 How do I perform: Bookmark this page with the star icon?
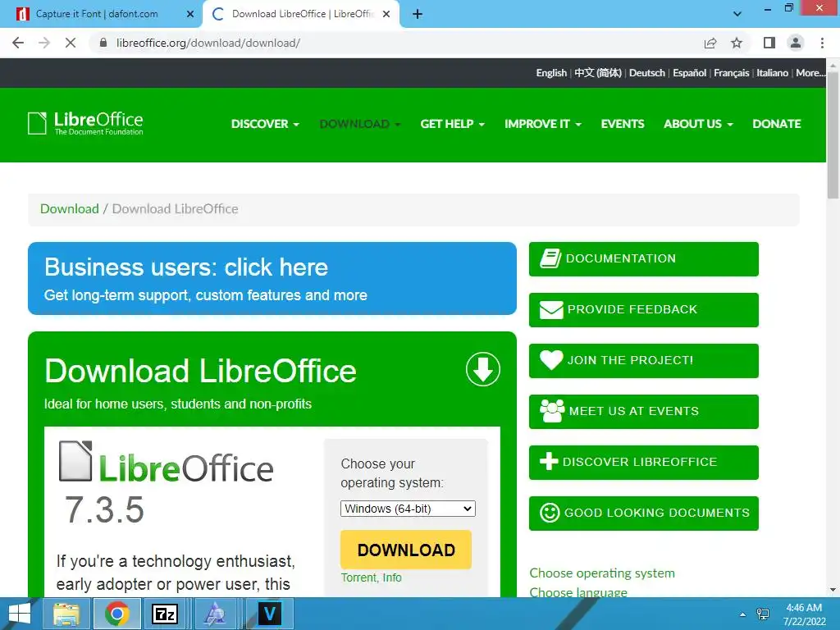737,43
